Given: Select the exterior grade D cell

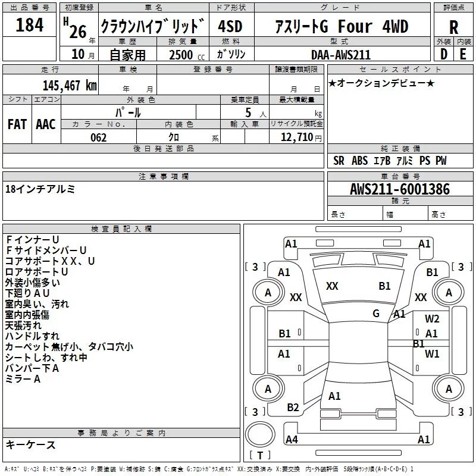Looking at the screenshot, I should click(443, 54).
